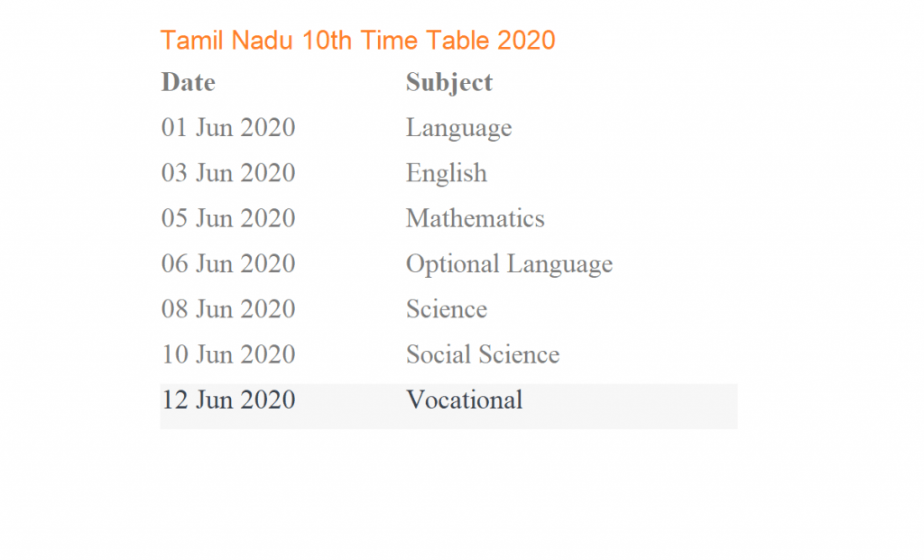Viewport: 924px width, 560px height.
Task: Click the 06 Jun 2020 date
Action: (228, 264)
